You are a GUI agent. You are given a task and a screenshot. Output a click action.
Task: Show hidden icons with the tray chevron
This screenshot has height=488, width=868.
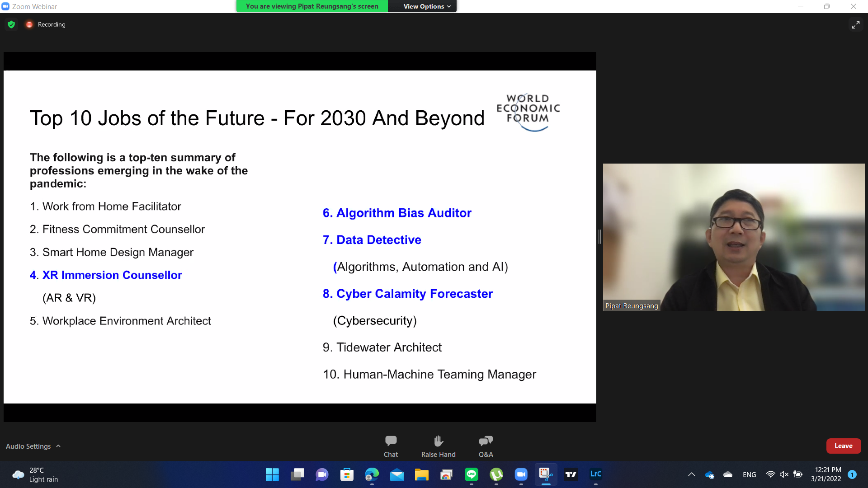(x=691, y=474)
